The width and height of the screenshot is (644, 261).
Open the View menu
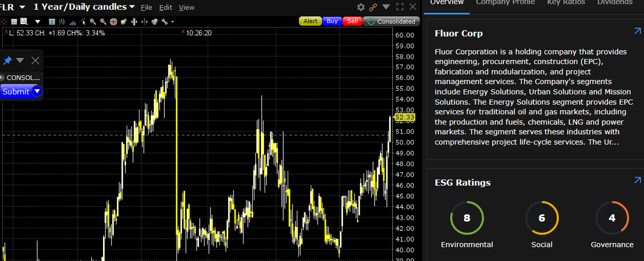187,8
